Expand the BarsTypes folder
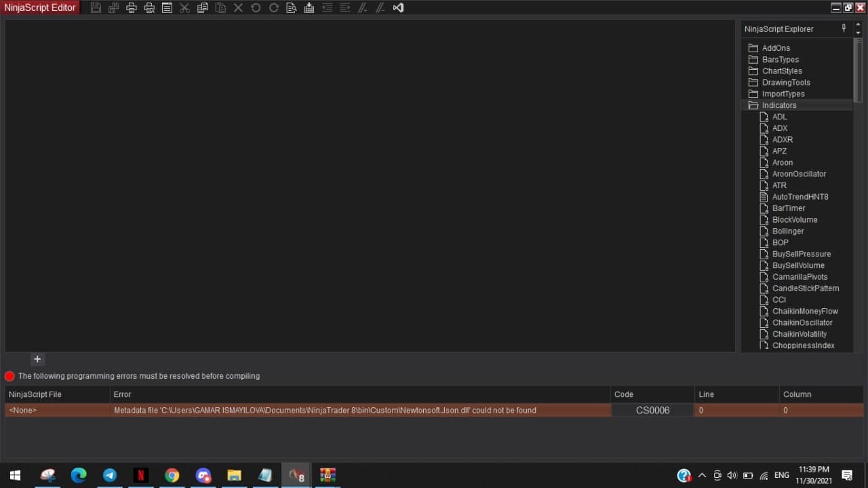 (773, 60)
